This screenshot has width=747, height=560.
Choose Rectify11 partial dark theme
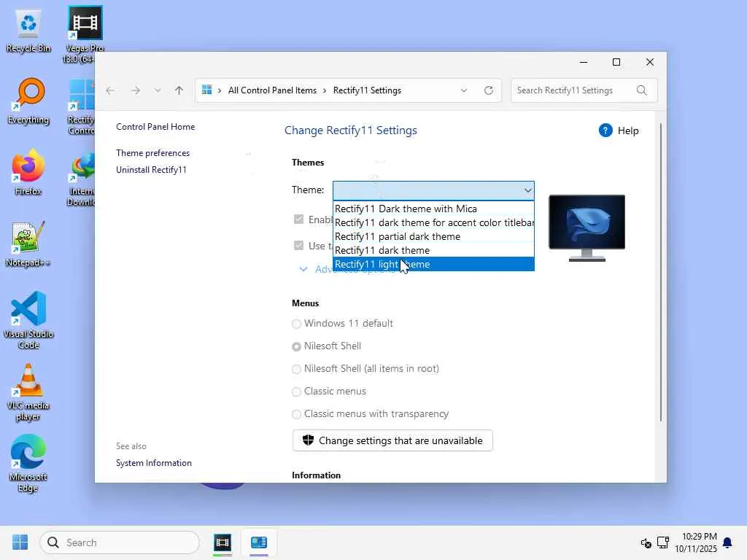433,236
